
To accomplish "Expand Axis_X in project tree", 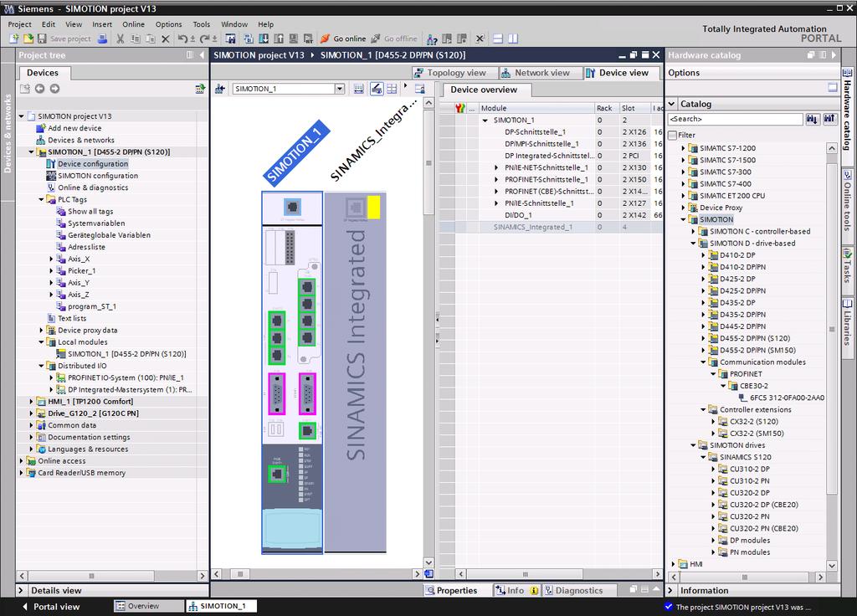I will [x=51, y=259].
